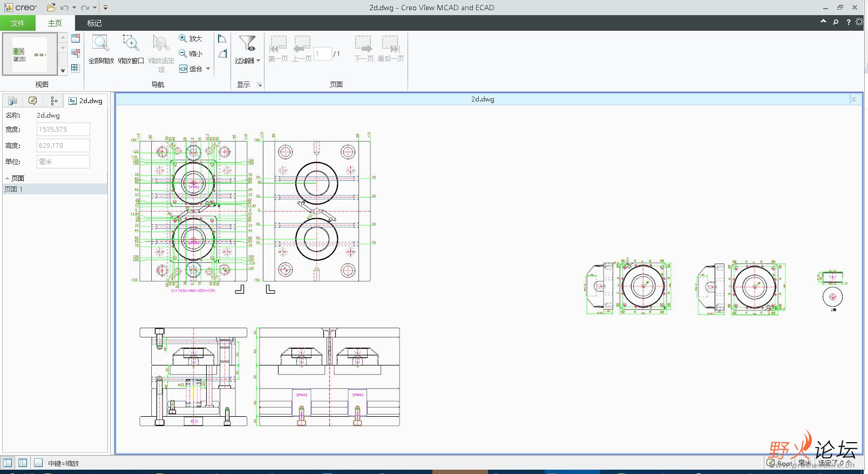Click the 缩小 zoom out button
Viewport: 868px width, 474px height.
coord(190,53)
